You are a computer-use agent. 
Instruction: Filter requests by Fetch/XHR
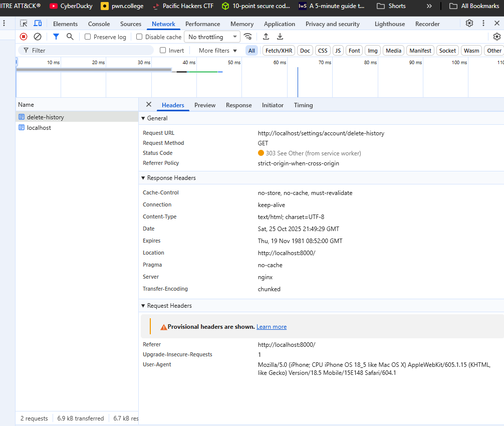(x=279, y=51)
